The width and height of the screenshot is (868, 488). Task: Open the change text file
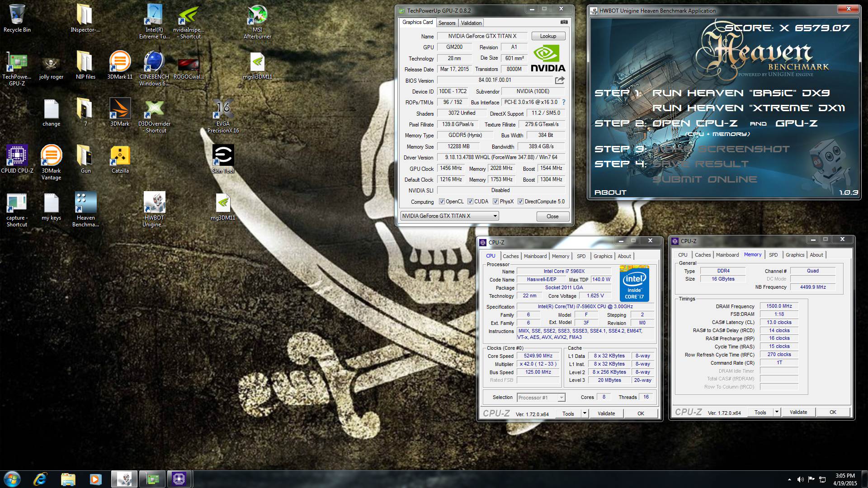(51, 112)
